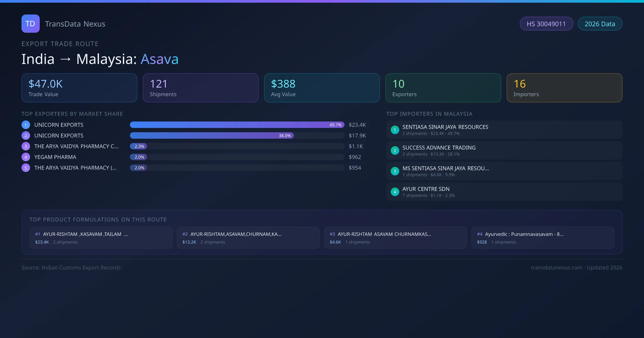This screenshot has height=338, width=644.
Task: Click the rank 5 exporter circle icon
Action: click(x=25, y=168)
